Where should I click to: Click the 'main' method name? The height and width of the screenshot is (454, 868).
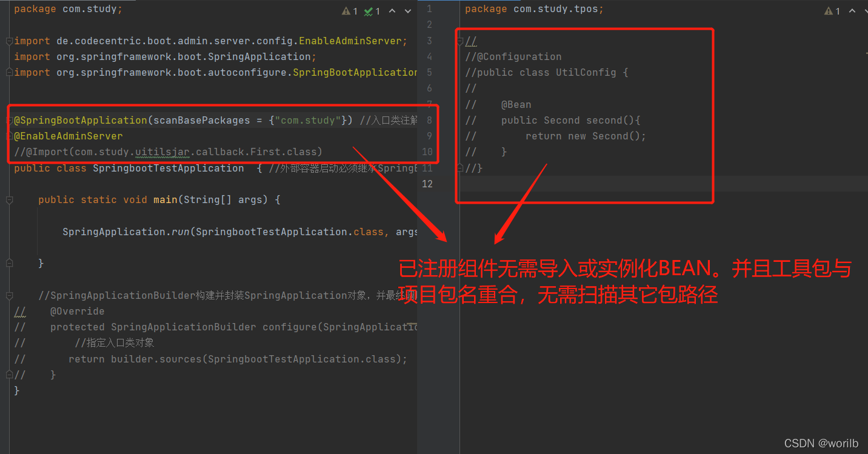coord(165,199)
